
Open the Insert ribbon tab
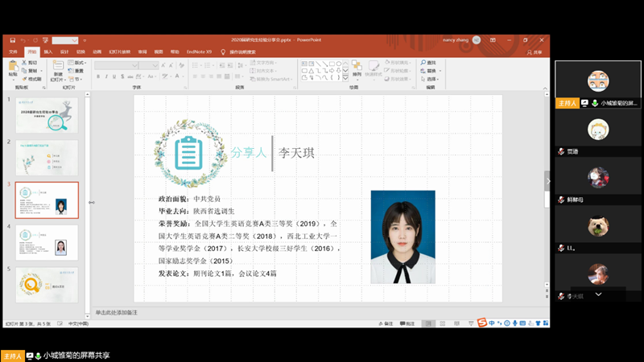pos(48,51)
